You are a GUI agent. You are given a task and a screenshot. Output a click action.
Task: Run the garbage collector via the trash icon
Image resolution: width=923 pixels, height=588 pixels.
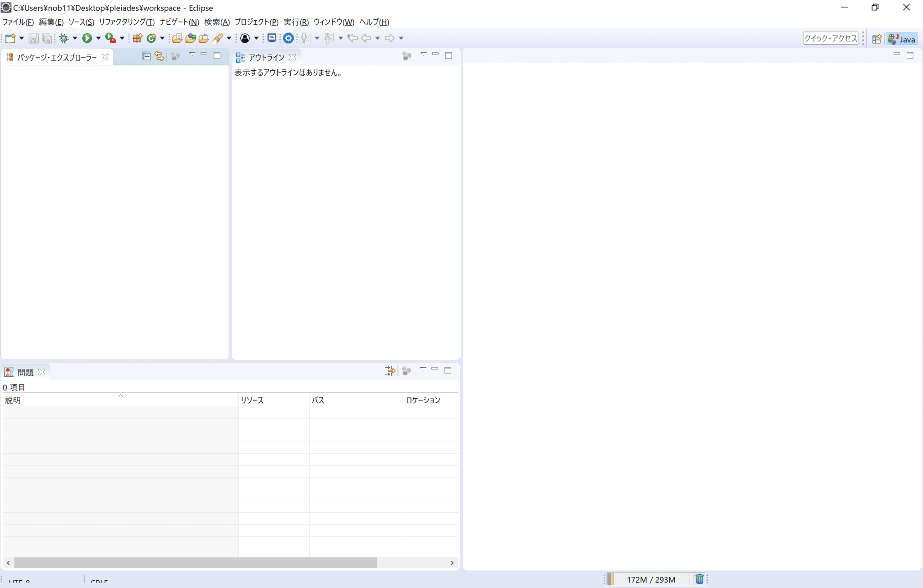point(700,579)
